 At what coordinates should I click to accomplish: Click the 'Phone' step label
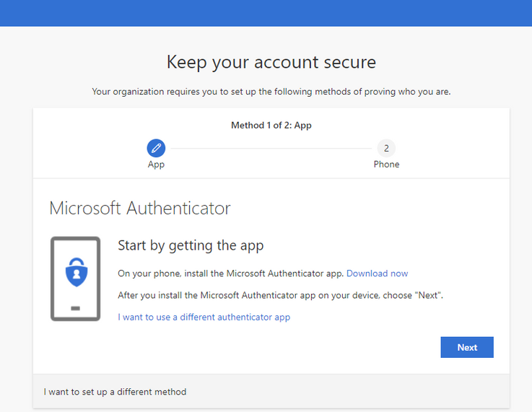tap(386, 165)
